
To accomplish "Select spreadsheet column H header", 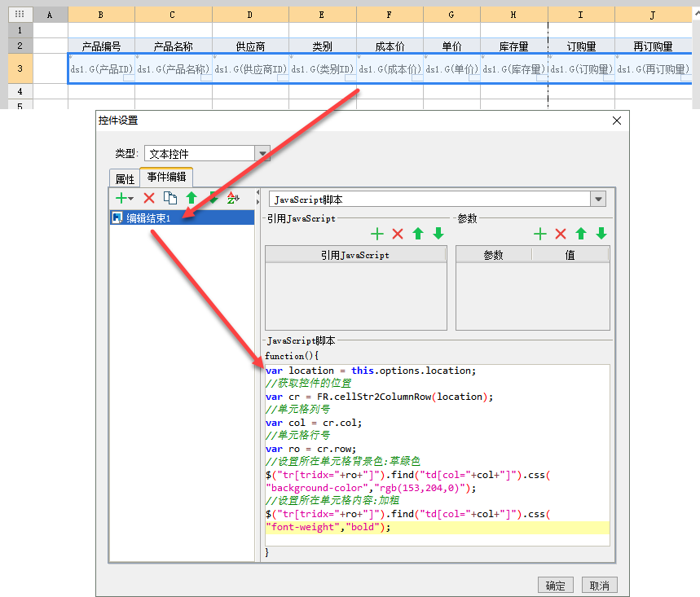I will [x=514, y=15].
